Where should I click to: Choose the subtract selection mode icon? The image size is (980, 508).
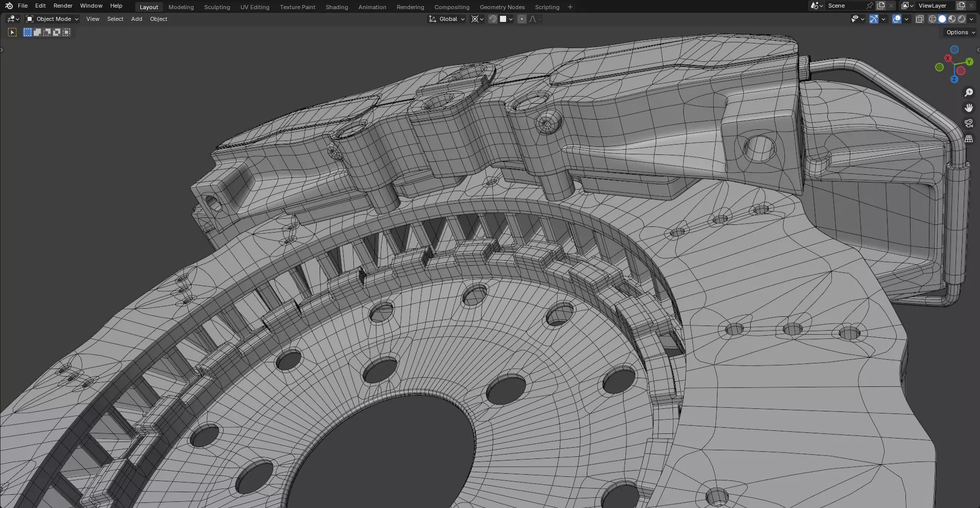coord(47,32)
